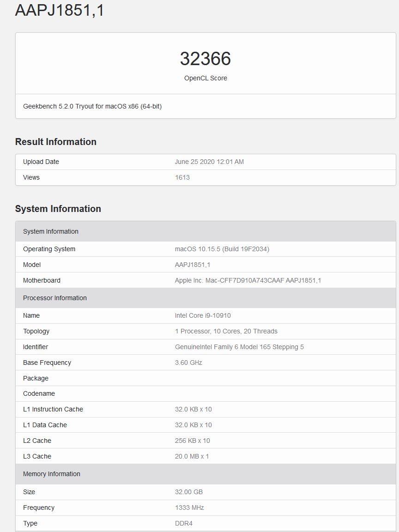The image size is (399, 532).
Task: Click the Apple Inc. motherboard identifier value
Action: [248, 280]
